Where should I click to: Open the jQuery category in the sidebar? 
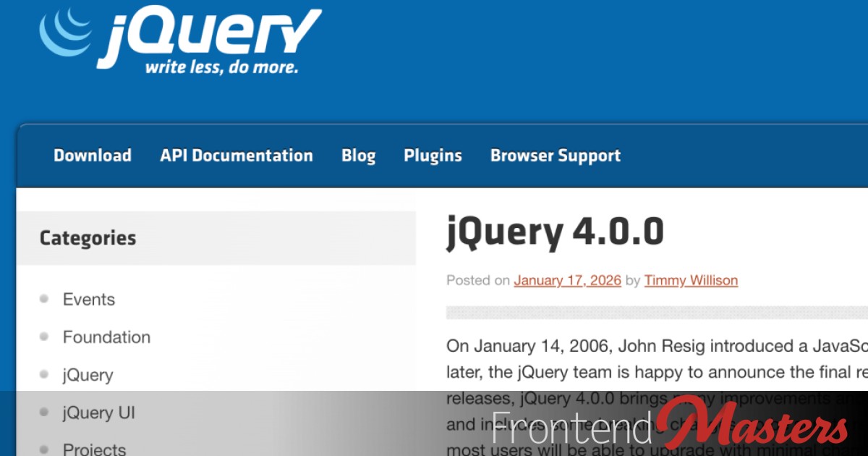click(87, 375)
